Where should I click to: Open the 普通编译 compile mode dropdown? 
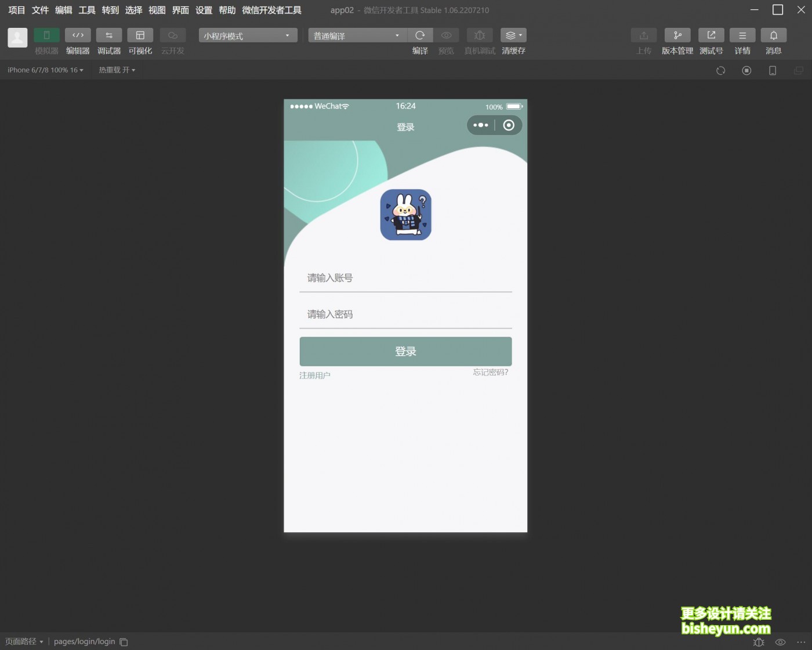tap(357, 35)
